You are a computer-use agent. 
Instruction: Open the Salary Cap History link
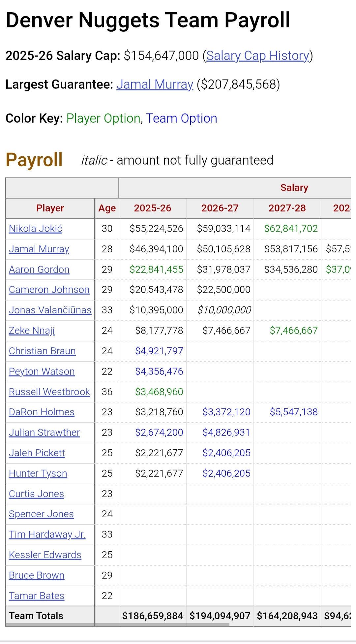pos(258,56)
